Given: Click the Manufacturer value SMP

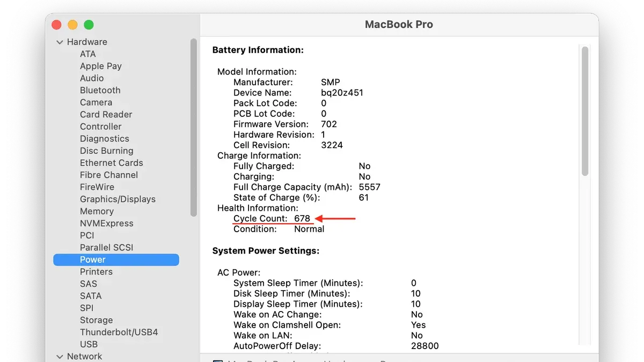Looking at the screenshot, I should pyautogui.click(x=331, y=82).
